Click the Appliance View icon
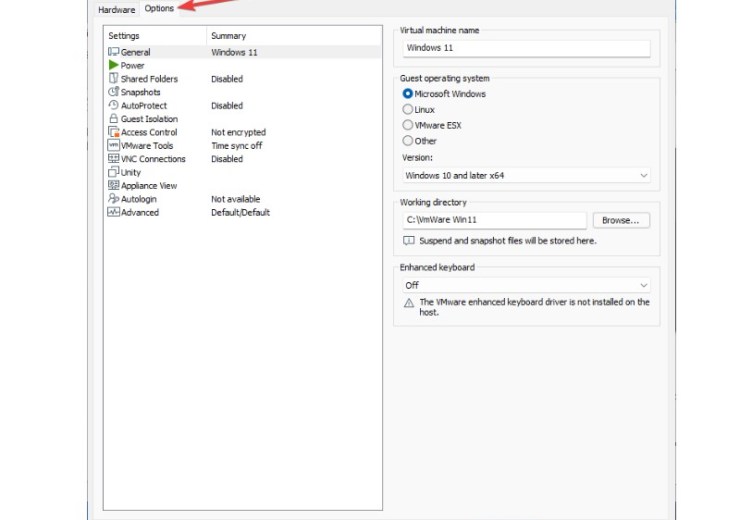This screenshot has width=740, height=520. click(113, 185)
